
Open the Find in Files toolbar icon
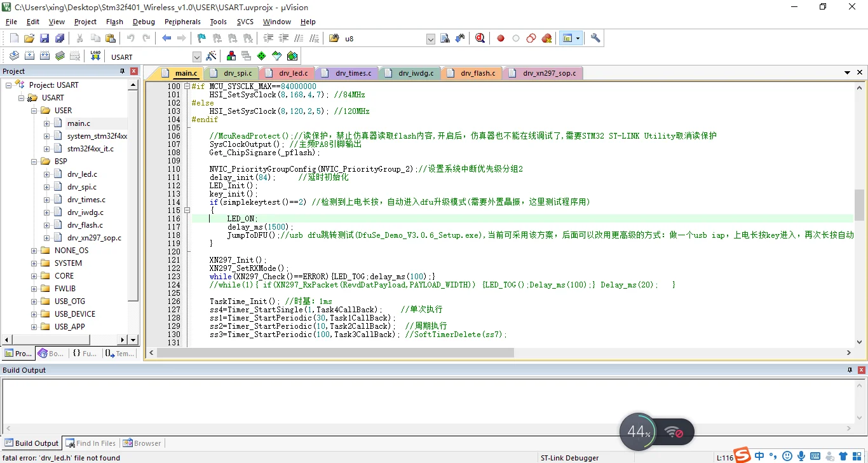(x=334, y=38)
